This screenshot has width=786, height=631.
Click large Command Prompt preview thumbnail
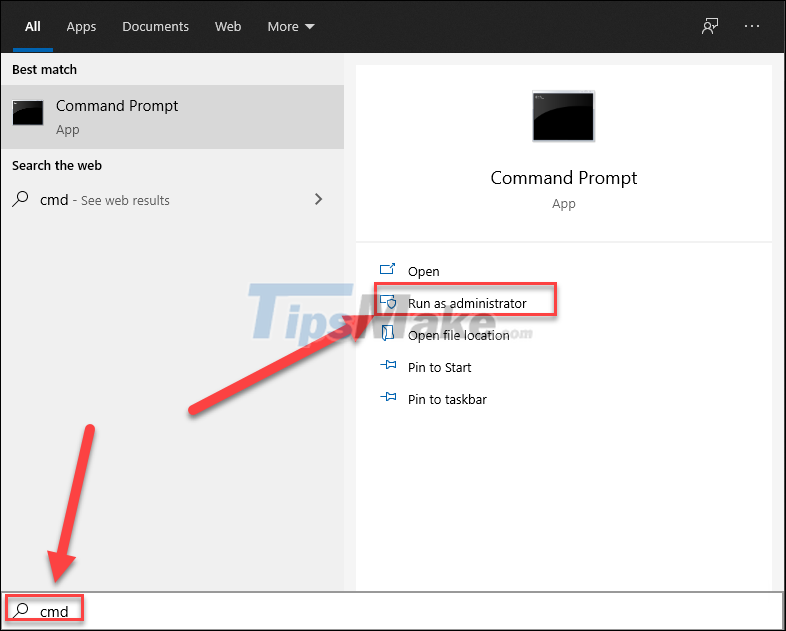click(563, 116)
